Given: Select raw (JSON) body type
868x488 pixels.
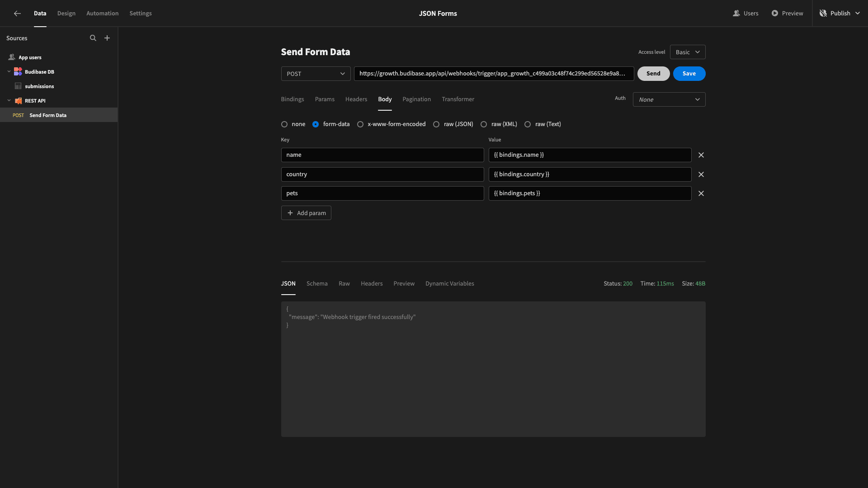Looking at the screenshot, I should [x=436, y=124].
